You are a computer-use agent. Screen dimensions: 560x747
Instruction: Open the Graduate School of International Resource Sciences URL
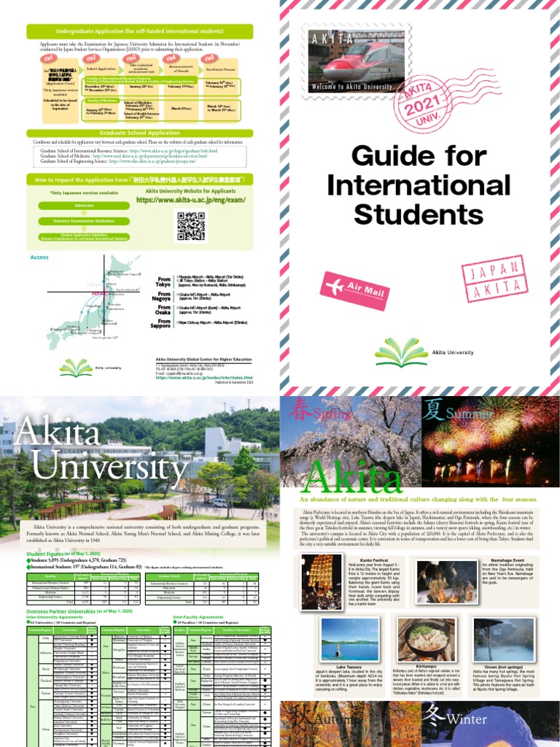(174, 150)
